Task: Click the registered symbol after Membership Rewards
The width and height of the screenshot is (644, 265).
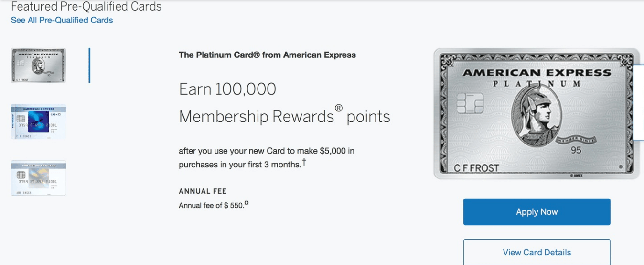Action: [338, 108]
